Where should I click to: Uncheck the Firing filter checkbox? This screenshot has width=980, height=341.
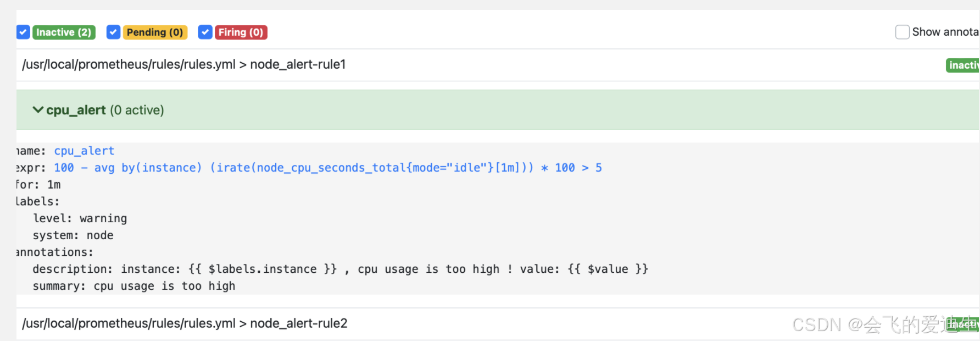click(205, 32)
